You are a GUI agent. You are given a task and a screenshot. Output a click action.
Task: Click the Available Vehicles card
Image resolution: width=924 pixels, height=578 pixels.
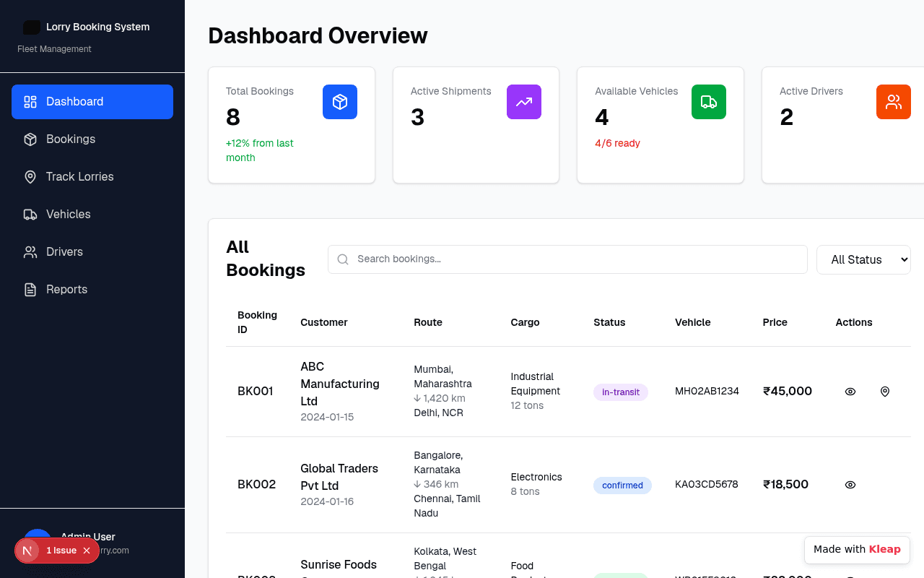pos(661,125)
